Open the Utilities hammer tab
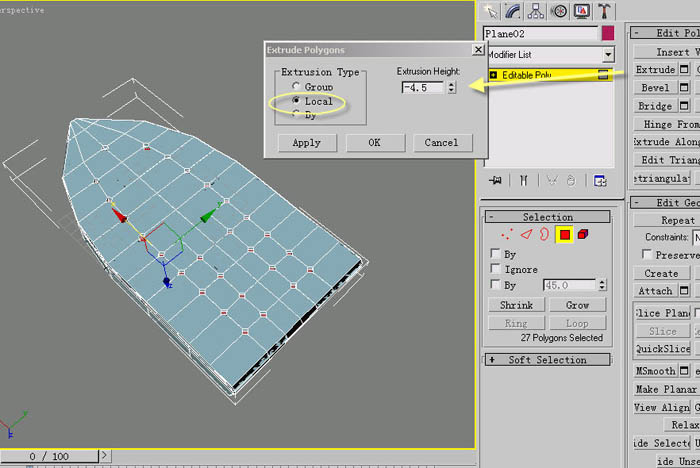 coord(604,11)
